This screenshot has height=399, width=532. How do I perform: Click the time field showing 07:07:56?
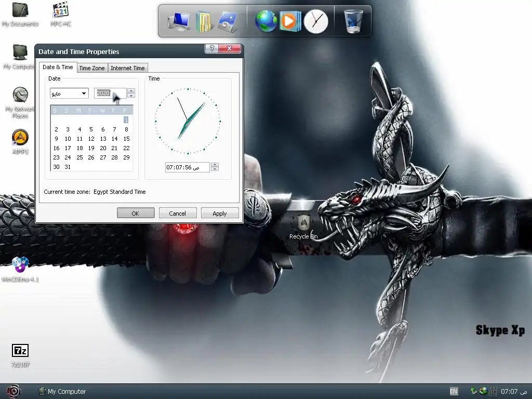click(187, 167)
